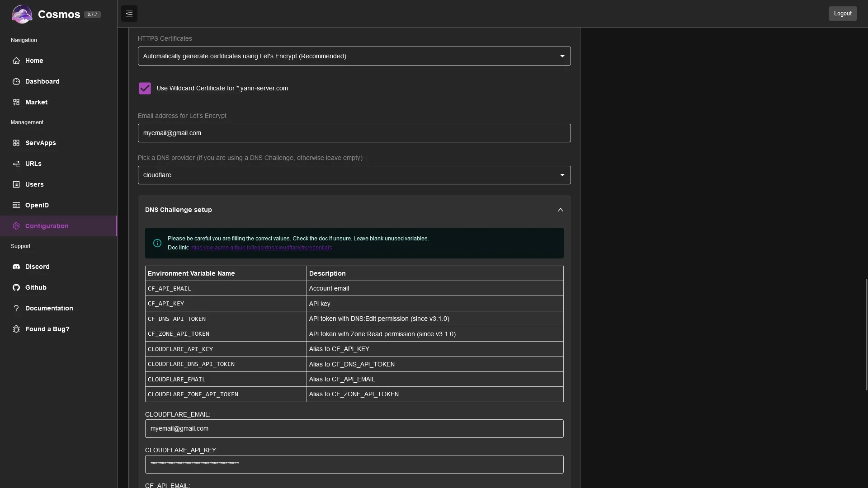The image size is (868, 488).
Task: Click the Found a Bug insect icon
Action: (x=16, y=329)
